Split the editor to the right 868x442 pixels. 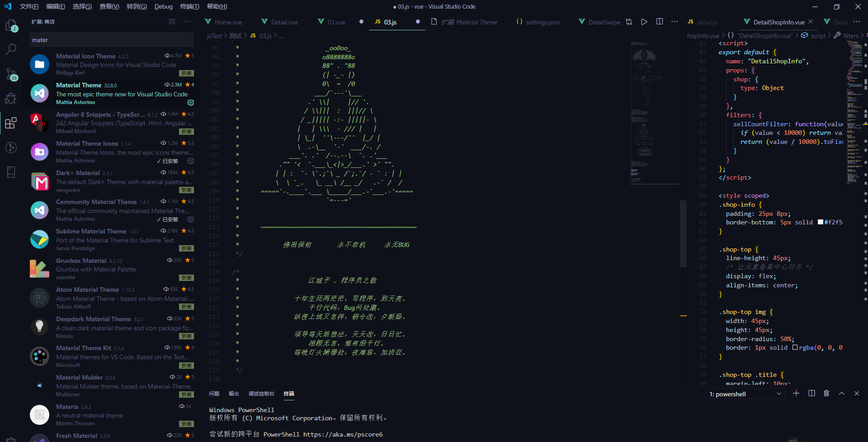pyautogui.click(x=660, y=22)
